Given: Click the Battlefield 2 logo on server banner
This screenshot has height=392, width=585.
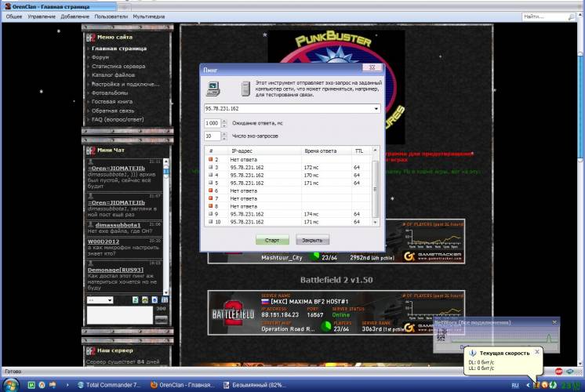Looking at the screenshot, I should click(x=233, y=313).
